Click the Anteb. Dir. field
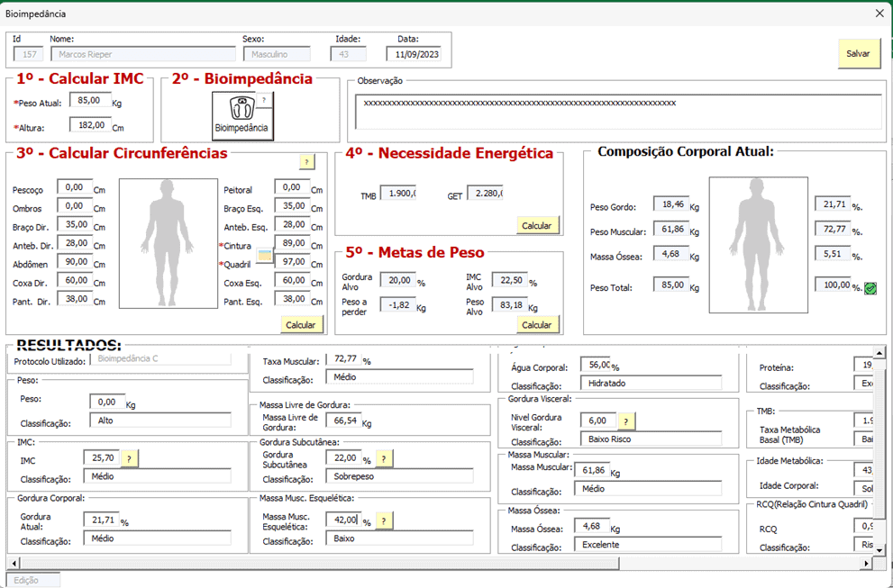This screenshot has width=893, height=588. (x=75, y=242)
